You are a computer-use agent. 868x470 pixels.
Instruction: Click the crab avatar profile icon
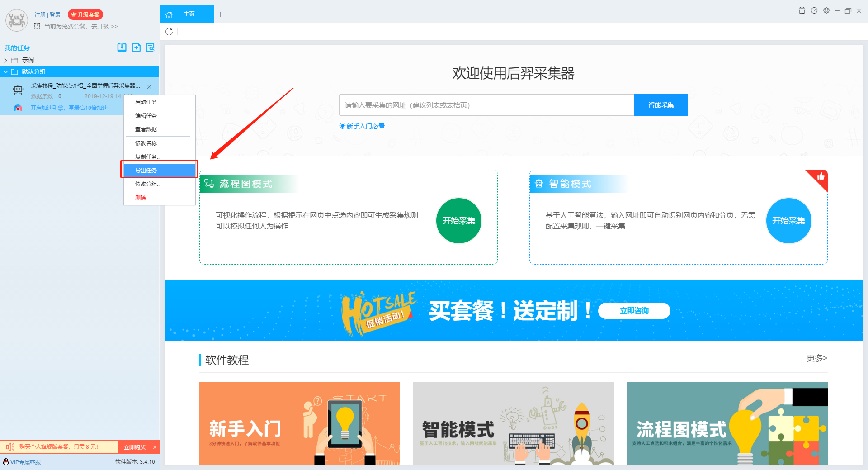tap(17, 20)
